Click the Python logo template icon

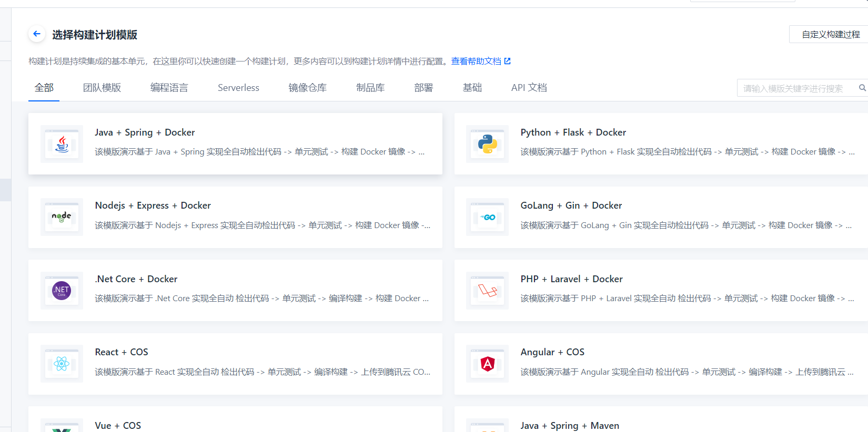[x=487, y=144]
